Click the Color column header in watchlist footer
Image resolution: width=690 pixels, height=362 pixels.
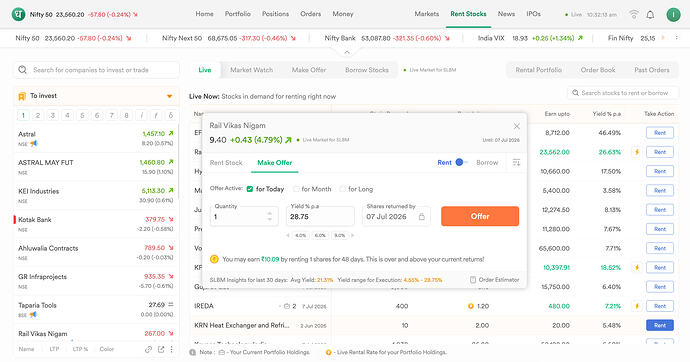pyautogui.click(x=106, y=349)
